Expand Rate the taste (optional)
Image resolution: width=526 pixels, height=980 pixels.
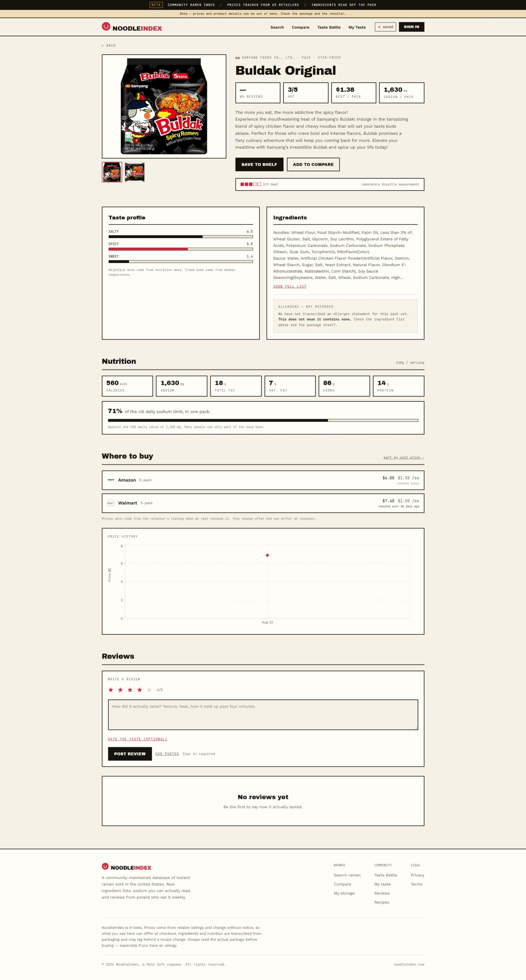point(137,739)
